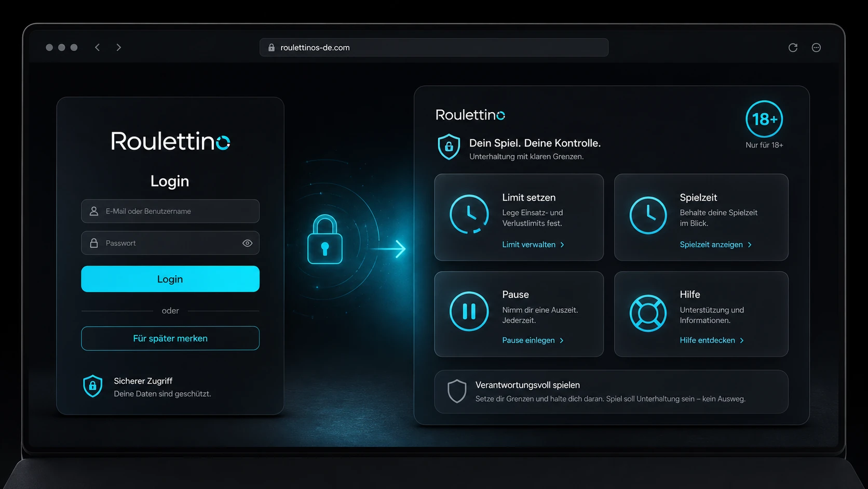868x489 pixels.
Task: Click the chevron after Hilfe entdecken
Action: click(742, 341)
